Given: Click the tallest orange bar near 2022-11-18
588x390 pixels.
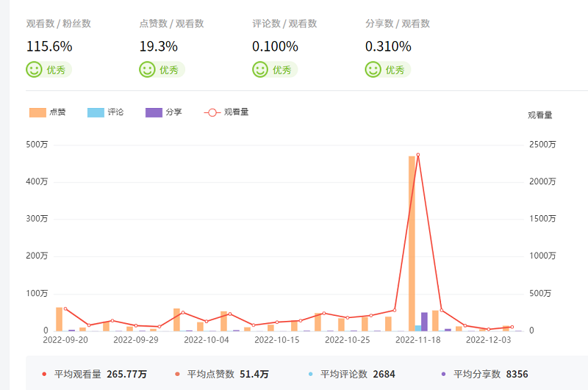Looking at the screenshot, I should (412, 242).
